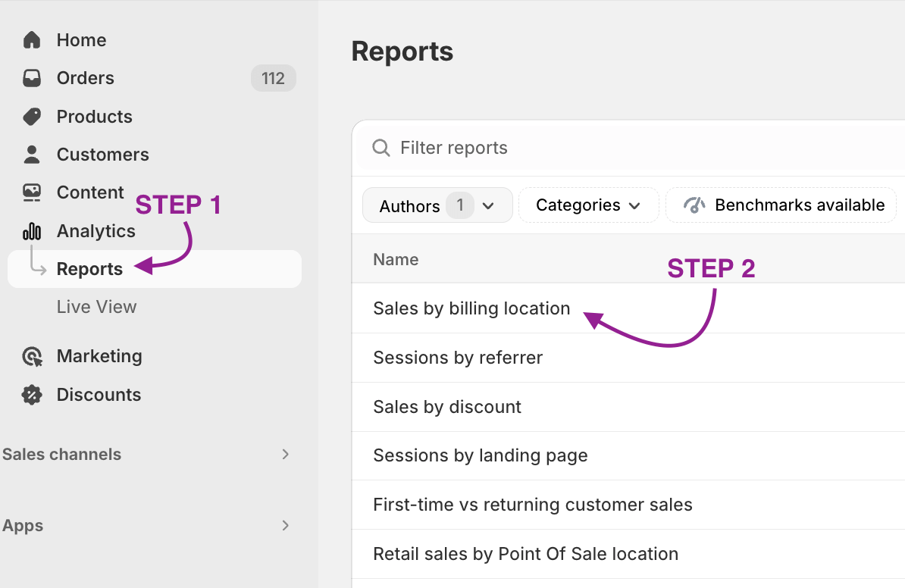Select the Products tag icon

[30, 116]
